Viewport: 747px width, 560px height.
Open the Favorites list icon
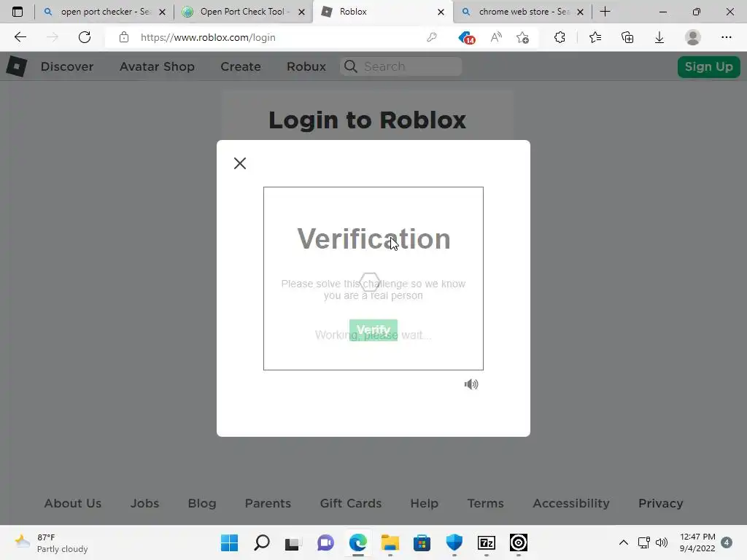(x=595, y=37)
